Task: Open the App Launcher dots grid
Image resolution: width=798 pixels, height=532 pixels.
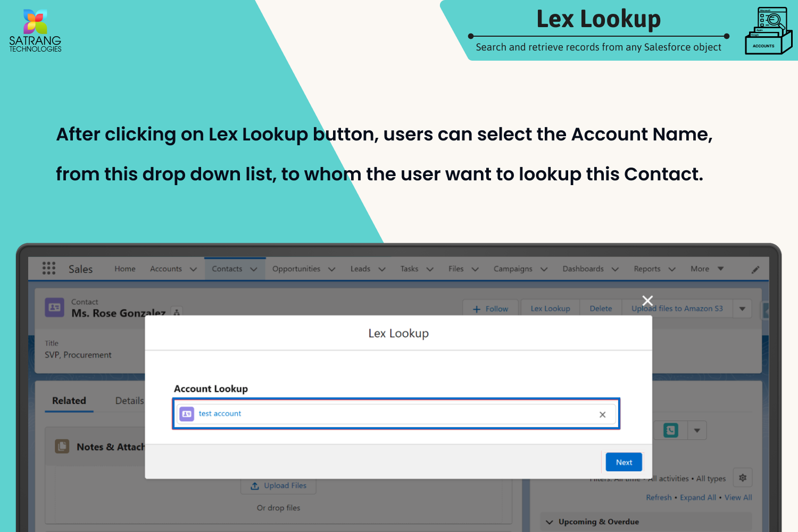Action: point(49,268)
